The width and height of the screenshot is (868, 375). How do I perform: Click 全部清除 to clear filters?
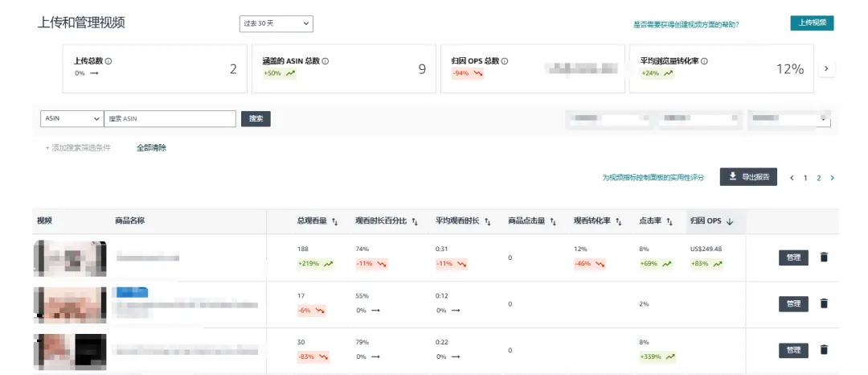(x=151, y=148)
